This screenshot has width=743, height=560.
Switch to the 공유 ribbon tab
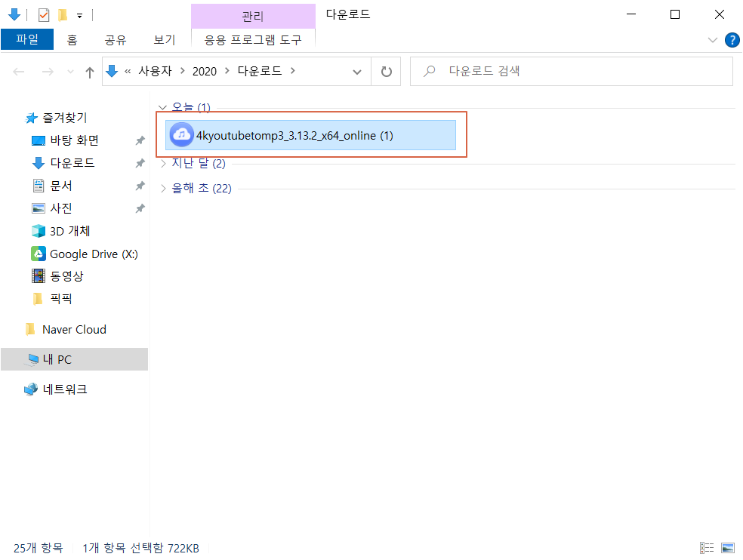click(116, 40)
